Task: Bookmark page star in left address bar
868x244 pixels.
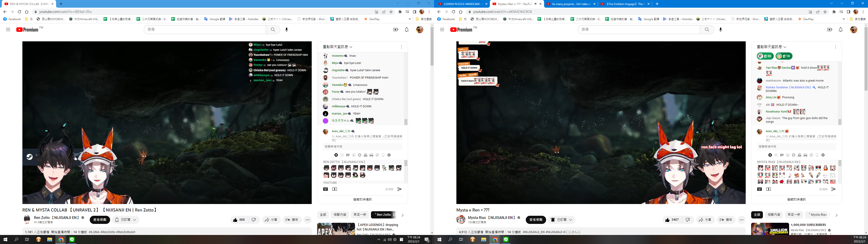Action: point(391,12)
